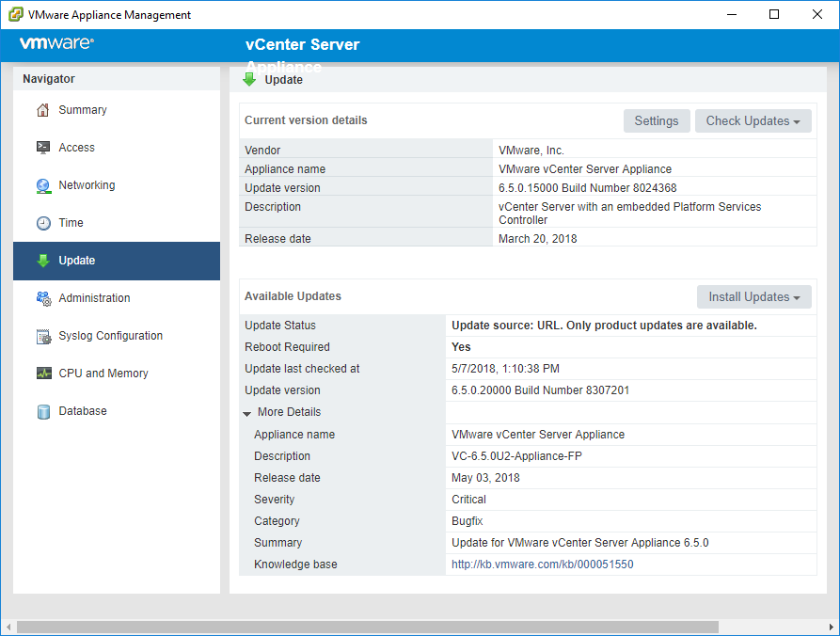Click the Time clock icon
Screen dimensions: 840x636
click(43, 223)
